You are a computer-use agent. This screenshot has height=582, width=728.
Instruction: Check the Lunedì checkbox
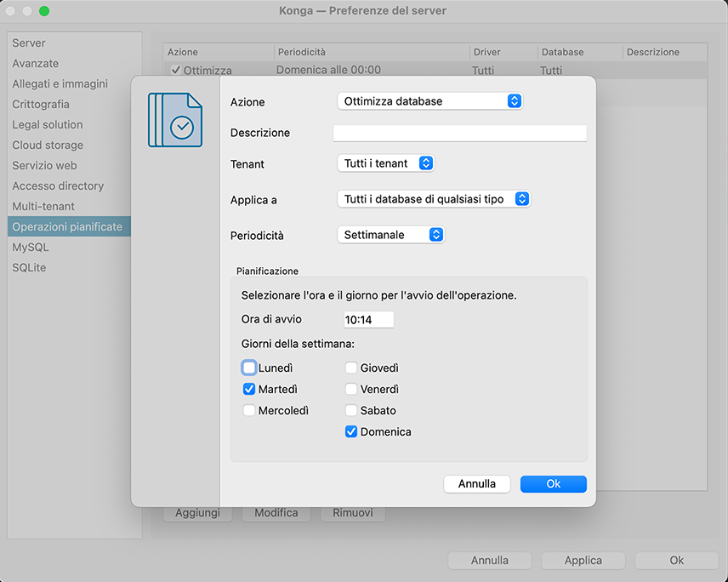[249, 368]
